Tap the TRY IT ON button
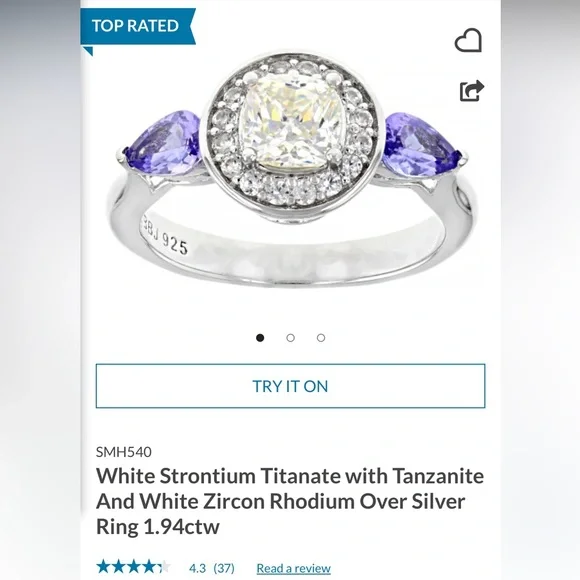This screenshot has width=580, height=580. tap(290, 386)
